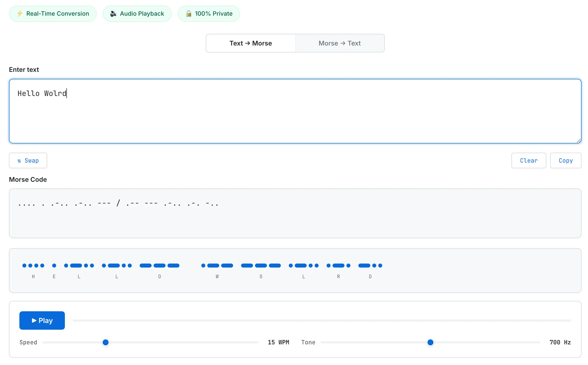Image resolution: width=588 pixels, height=365 pixels.
Task: Click the dash visualization under letter O
Action: [x=159, y=266]
